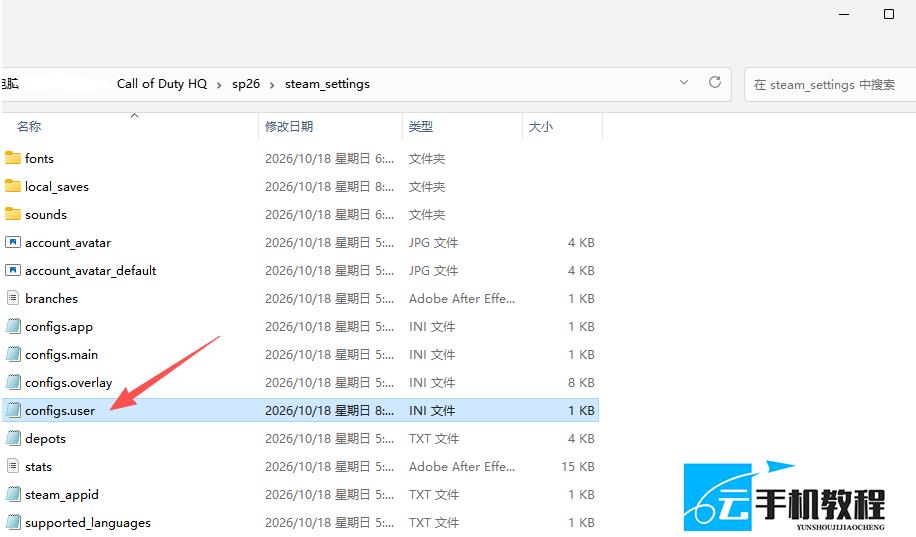Click the TXT 文件 type of depots
Image resolution: width=916 pixels, height=537 pixels.
[434, 439]
